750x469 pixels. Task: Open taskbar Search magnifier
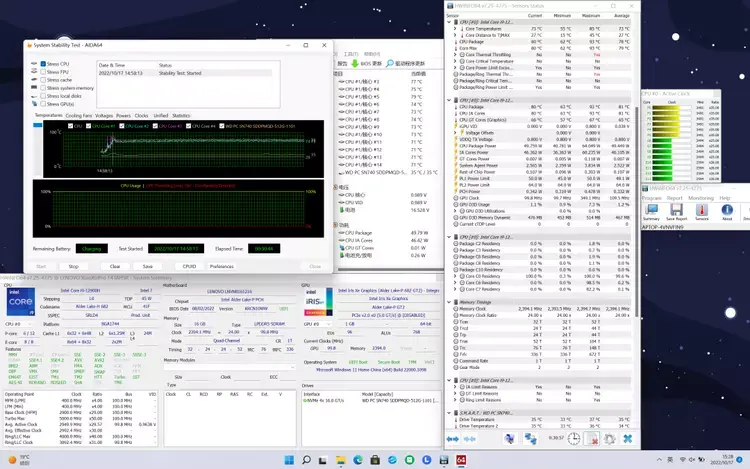click(x=306, y=460)
